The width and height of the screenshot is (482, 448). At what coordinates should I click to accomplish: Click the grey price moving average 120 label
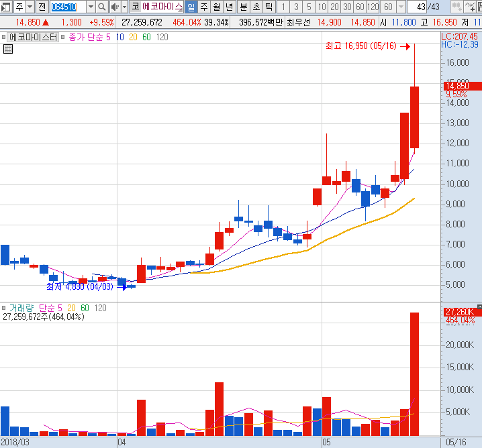(x=162, y=37)
